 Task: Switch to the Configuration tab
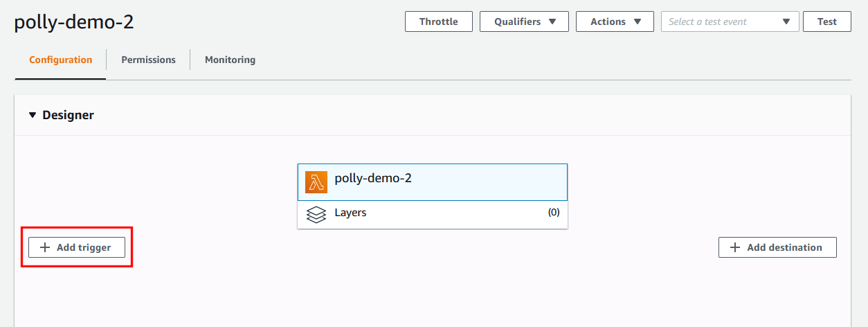[x=60, y=60]
